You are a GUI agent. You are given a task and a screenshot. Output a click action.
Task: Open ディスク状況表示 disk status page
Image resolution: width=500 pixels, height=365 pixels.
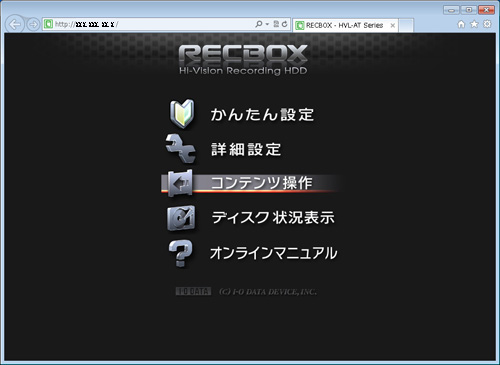pyautogui.click(x=273, y=218)
